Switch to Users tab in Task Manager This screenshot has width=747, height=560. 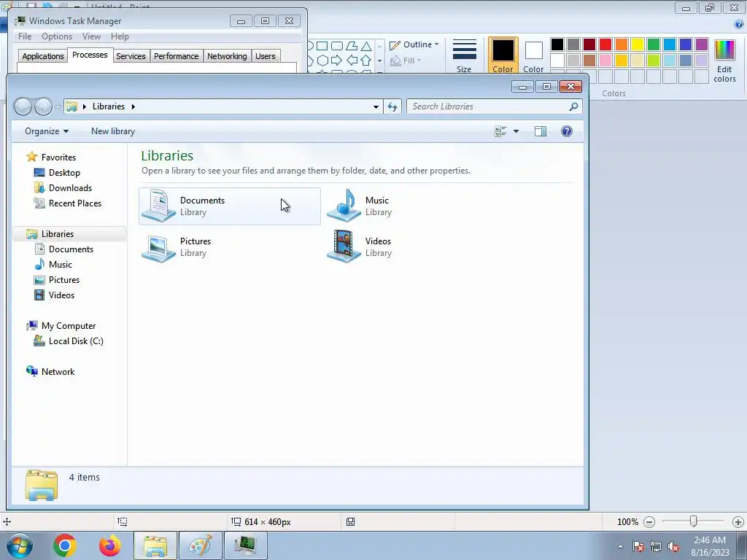pyautogui.click(x=266, y=56)
